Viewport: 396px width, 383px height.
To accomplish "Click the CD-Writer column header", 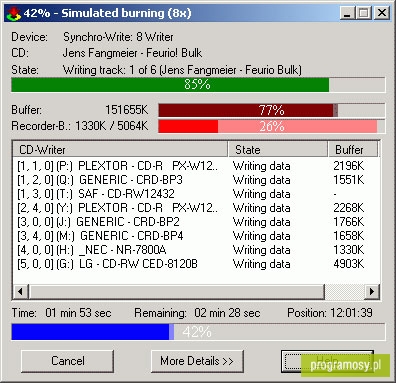I will coord(120,149).
